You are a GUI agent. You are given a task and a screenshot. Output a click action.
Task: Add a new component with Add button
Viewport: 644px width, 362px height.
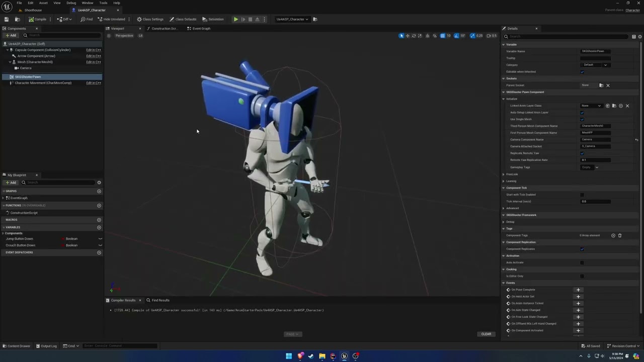(x=11, y=36)
